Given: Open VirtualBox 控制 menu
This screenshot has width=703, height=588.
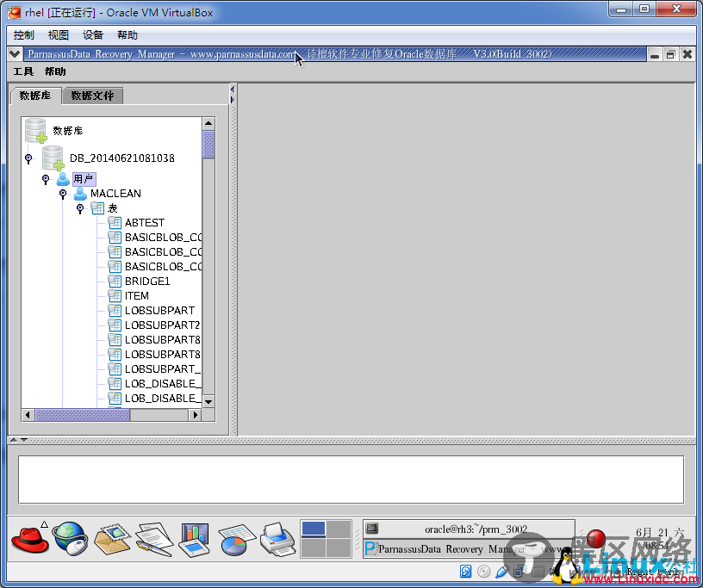Looking at the screenshot, I should pos(23,35).
